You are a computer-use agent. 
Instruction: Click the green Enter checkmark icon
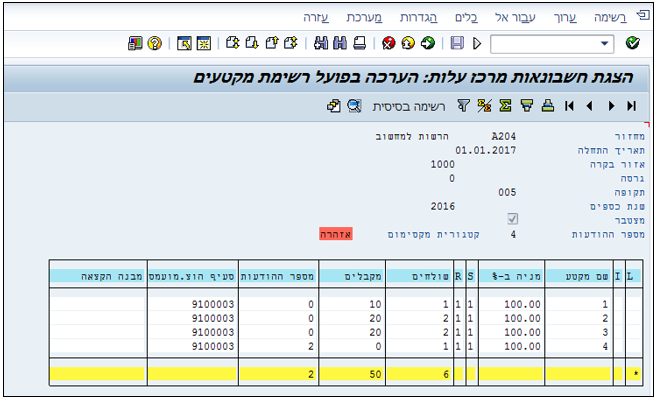tap(632, 43)
